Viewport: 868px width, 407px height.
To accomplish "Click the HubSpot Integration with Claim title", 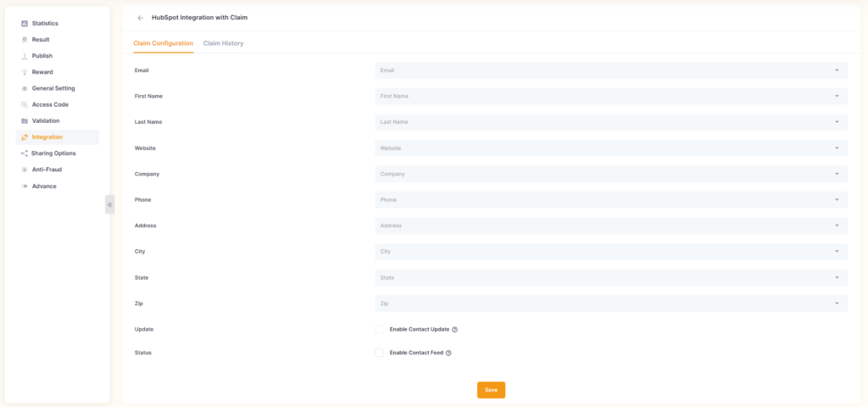I will tap(200, 18).
